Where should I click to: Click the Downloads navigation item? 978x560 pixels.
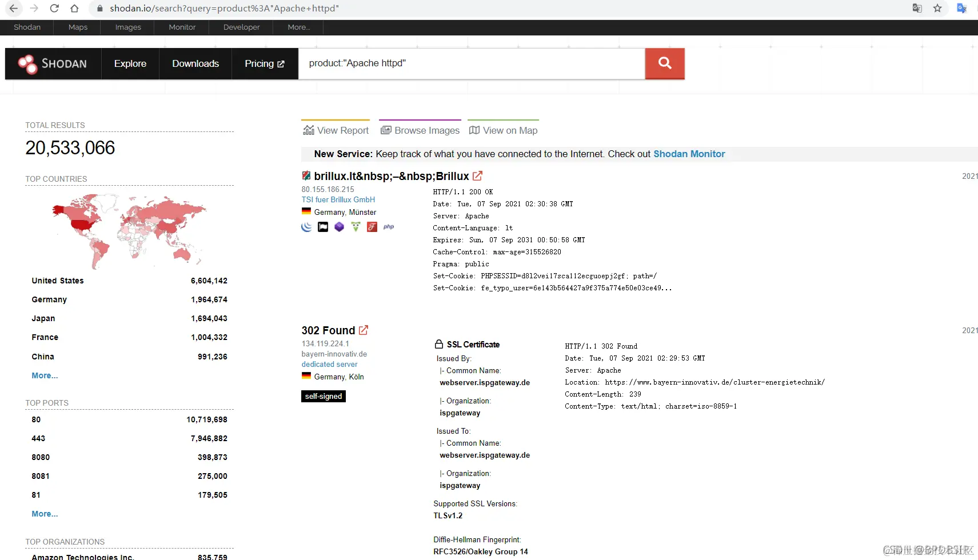coord(195,63)
